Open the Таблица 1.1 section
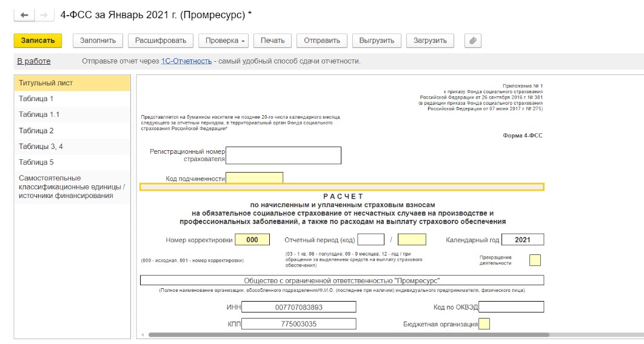This screenshot has width=644, height=344. 72,114
